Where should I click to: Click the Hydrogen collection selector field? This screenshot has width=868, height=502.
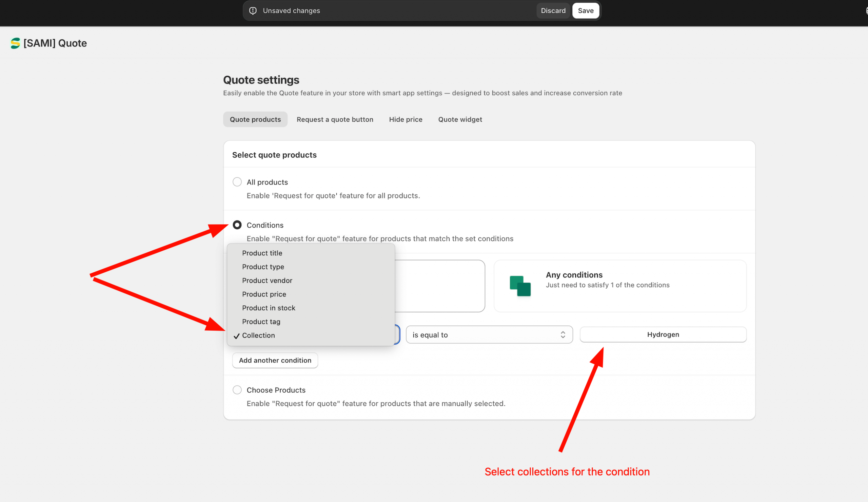(663, 334)
